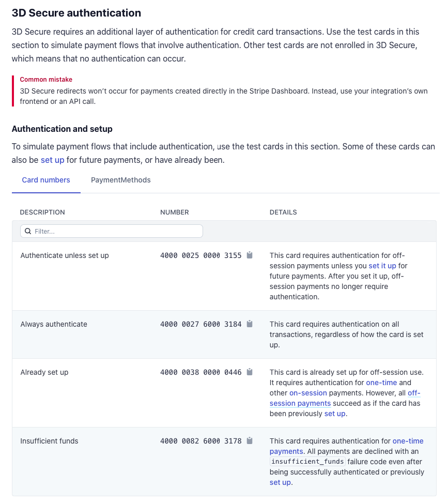Copy the Insufficient funds card number
Viewport: 448px width, 504px height.
point(250,441)
